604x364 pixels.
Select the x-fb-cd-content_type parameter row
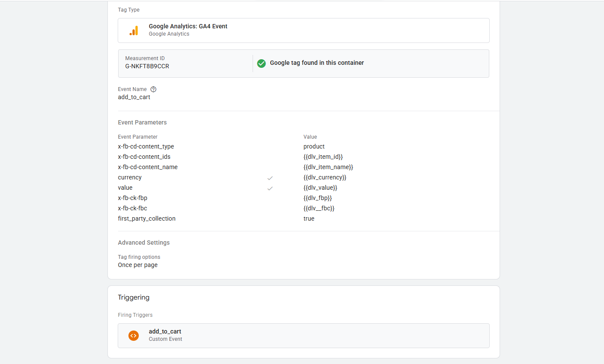pos(146,146)
